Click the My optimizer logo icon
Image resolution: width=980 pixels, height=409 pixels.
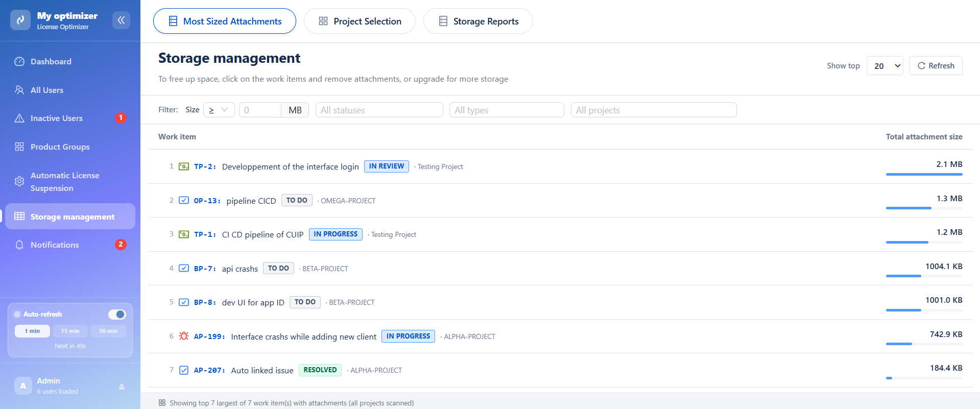point(20,20)
